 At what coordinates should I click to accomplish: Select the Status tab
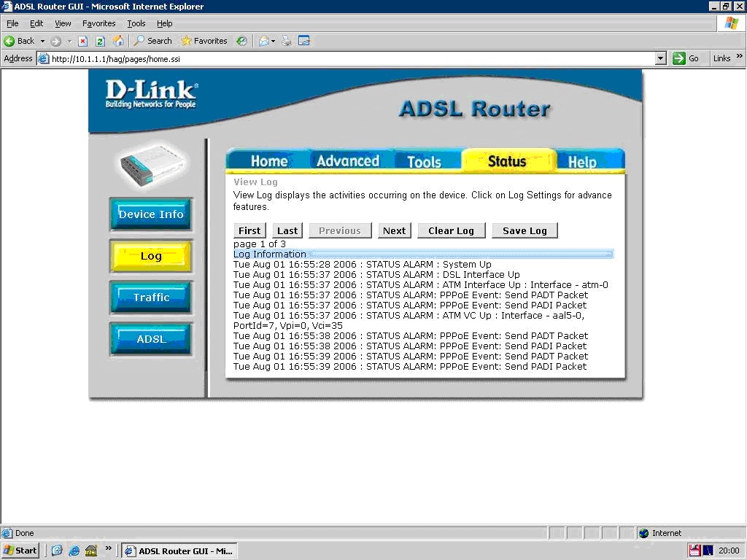tap(507, 161)
